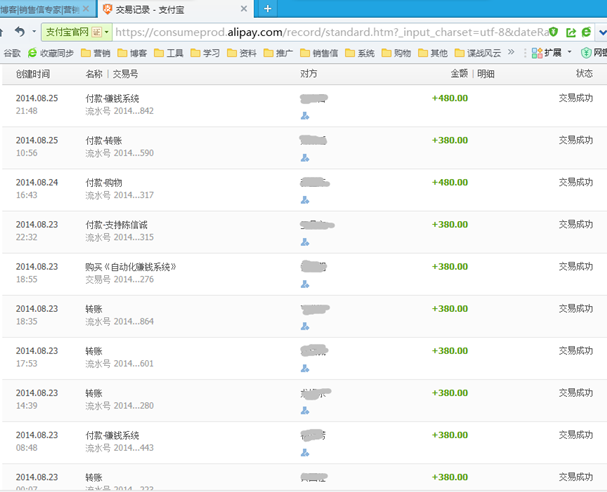This screenshot has width=607, height=492.
Task: Open the 转账 transaction at 18:35
Action: 94,309
